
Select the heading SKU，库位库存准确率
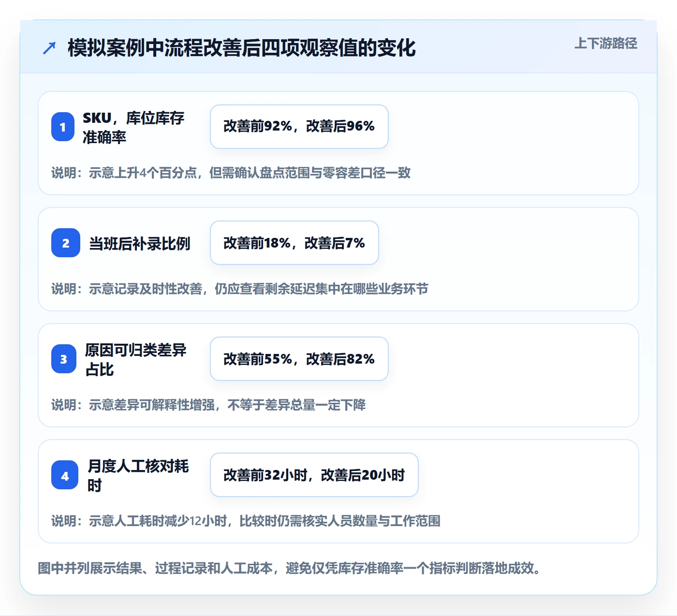click(133, 127)
